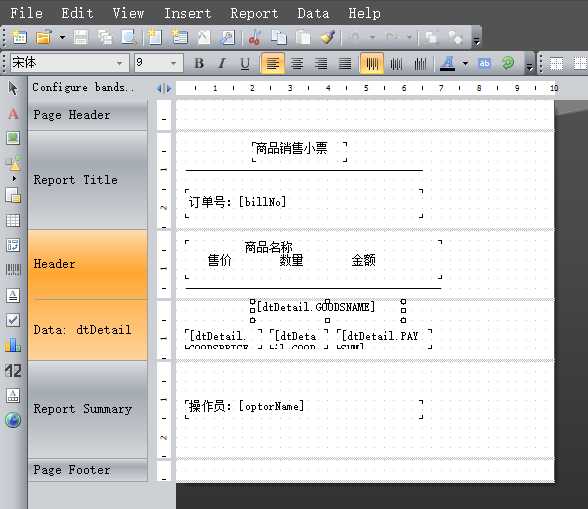Screen dimensions: 588x509
Task: Select the Table object tool
Action: [x=13, y=221]
